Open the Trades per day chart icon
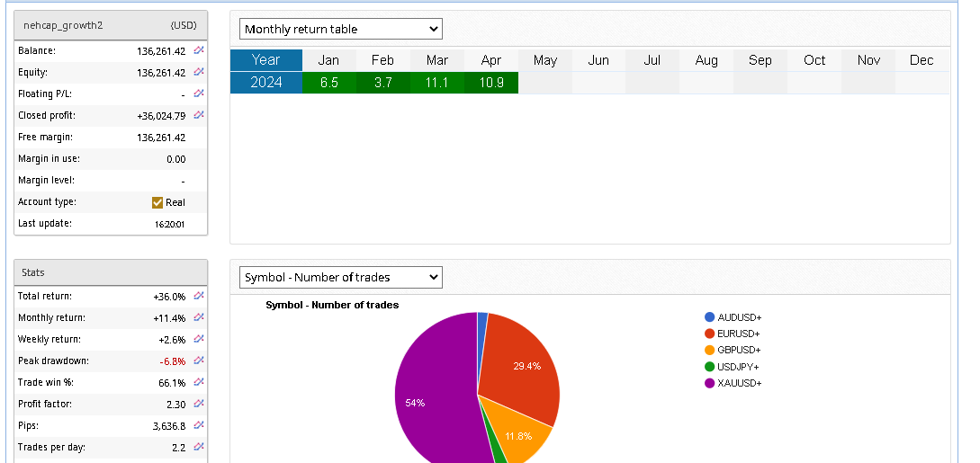This screenshot has height=463, width=980. point(199,447)
